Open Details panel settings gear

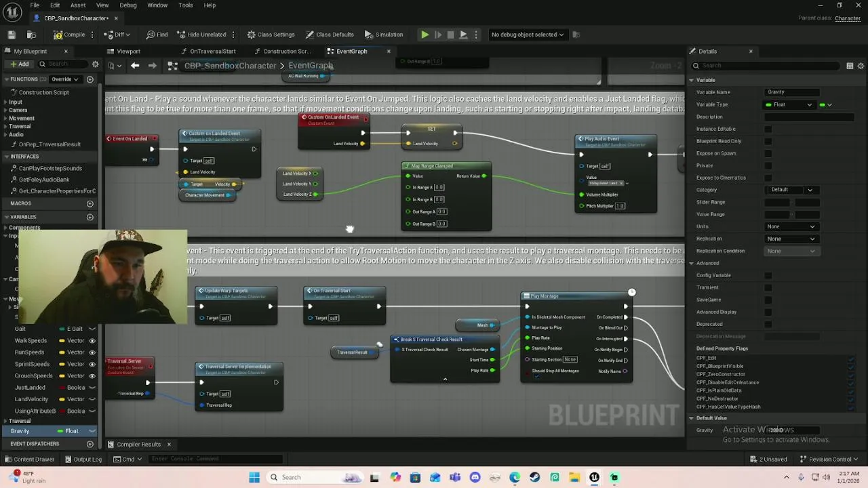click(x=861, y=66)
